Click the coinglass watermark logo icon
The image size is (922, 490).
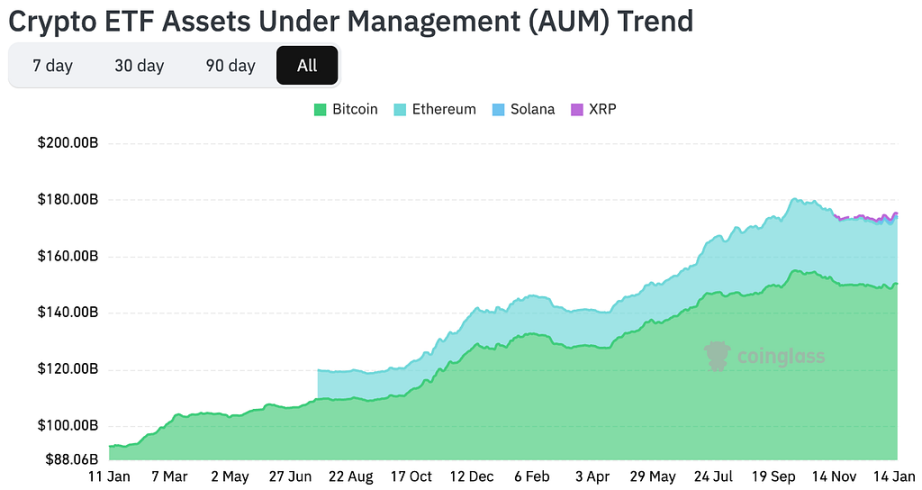click(717, 356)
